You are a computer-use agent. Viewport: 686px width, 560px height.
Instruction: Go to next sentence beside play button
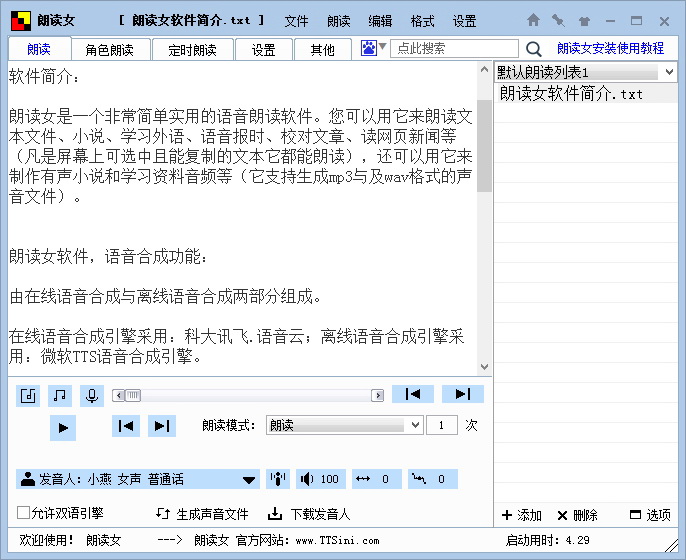click(x=162, y=426)
